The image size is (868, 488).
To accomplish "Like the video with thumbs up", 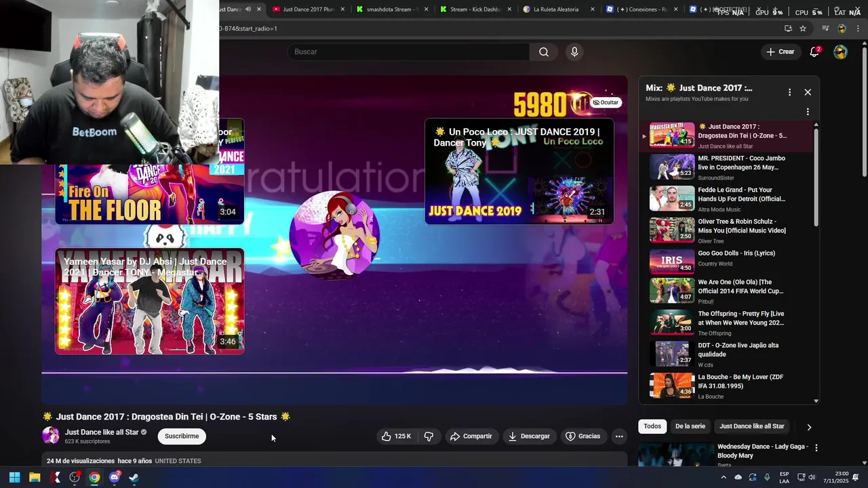I will point(396,436).
